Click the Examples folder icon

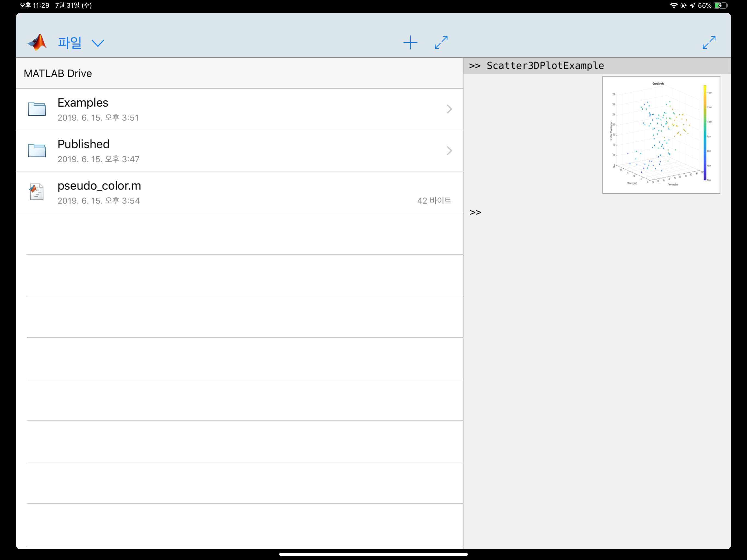(x=37, y=109)
